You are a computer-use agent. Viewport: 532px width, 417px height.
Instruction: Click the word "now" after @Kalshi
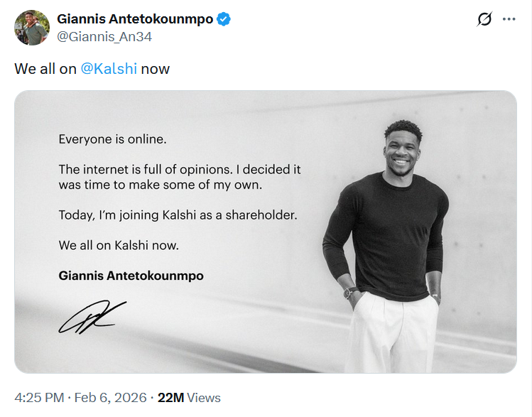pos(156,69)
